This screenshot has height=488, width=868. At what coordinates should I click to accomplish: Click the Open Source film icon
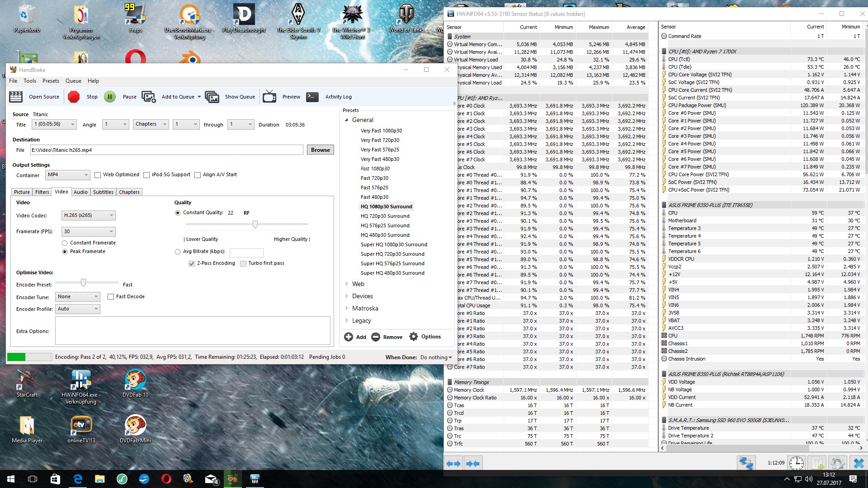point(16,97)
